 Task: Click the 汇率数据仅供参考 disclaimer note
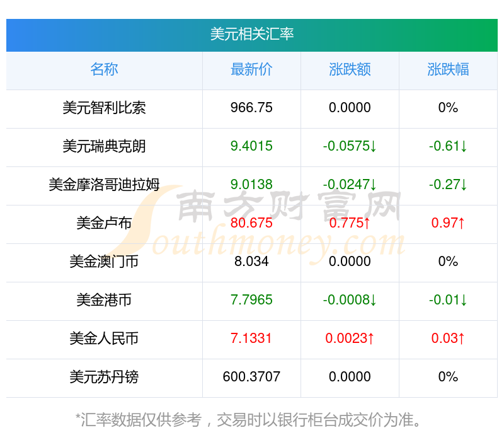(249, 420)
